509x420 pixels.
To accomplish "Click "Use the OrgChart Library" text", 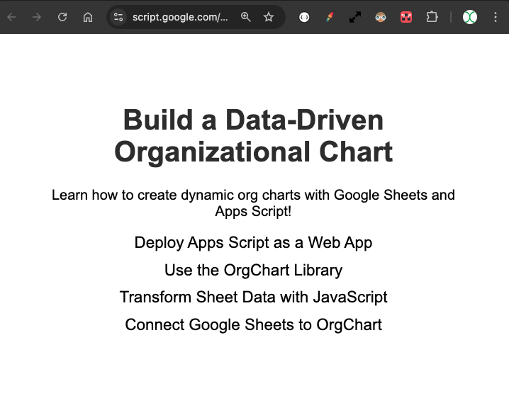I will point(253,270).
